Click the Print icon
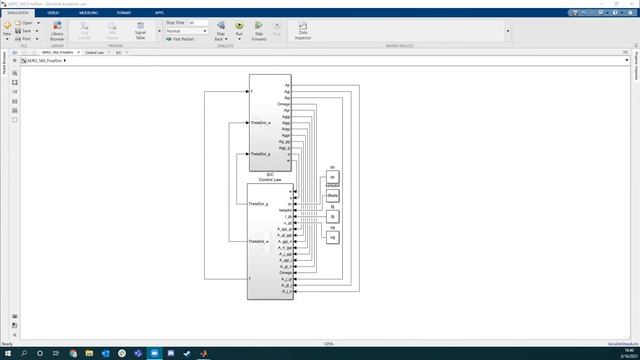Image resolution: width=640 pixels, height=360 pixels. (x=18, y=39)
